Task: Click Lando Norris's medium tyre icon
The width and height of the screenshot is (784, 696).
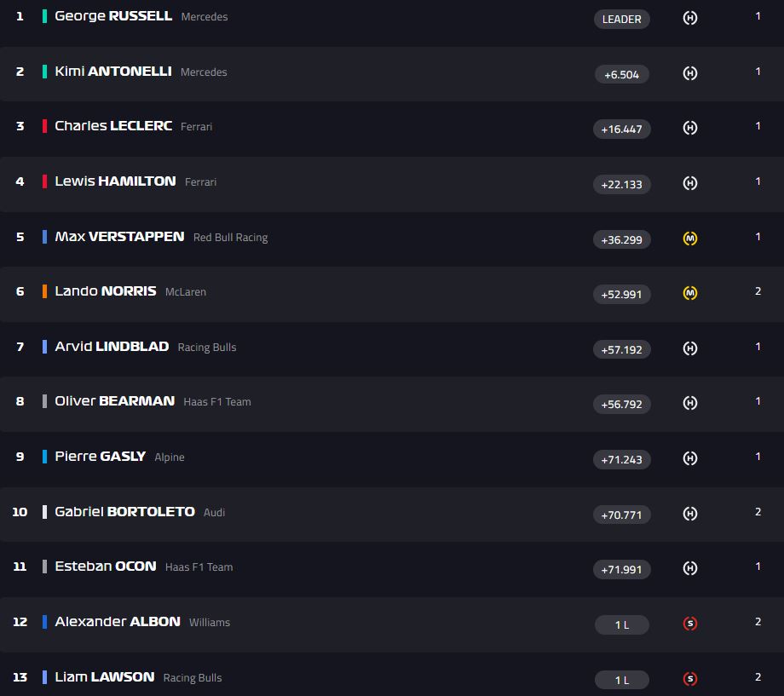Action: click(690, 293)
